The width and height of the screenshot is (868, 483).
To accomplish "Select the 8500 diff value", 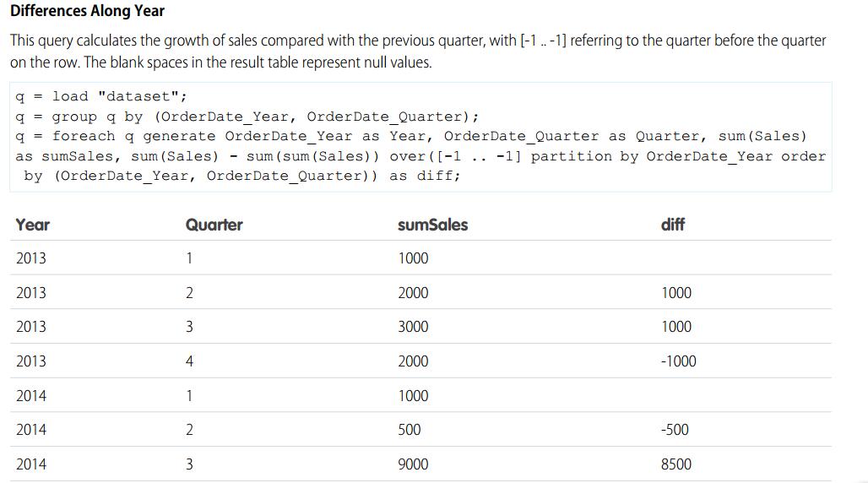I will (x=676, y=464).
